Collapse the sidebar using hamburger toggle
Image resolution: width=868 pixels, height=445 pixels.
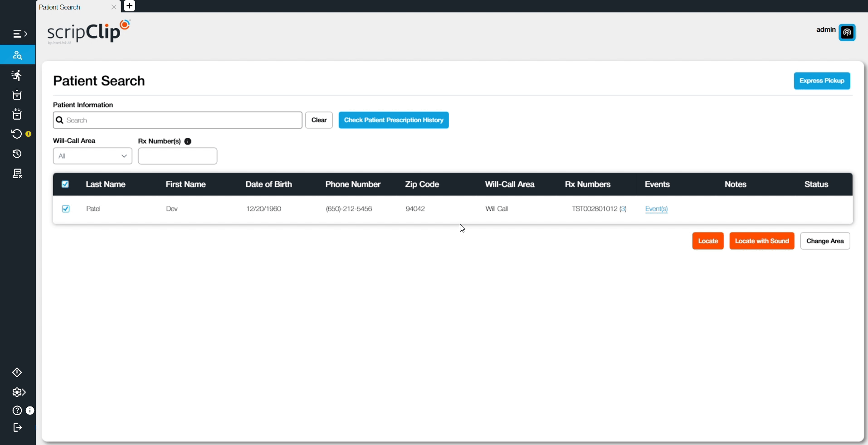tap(19, 34)
